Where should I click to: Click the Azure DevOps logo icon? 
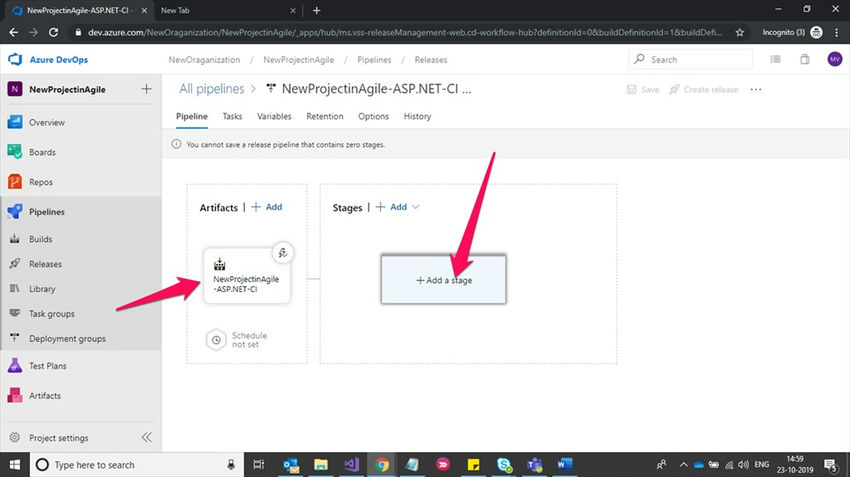coord(15,59)
